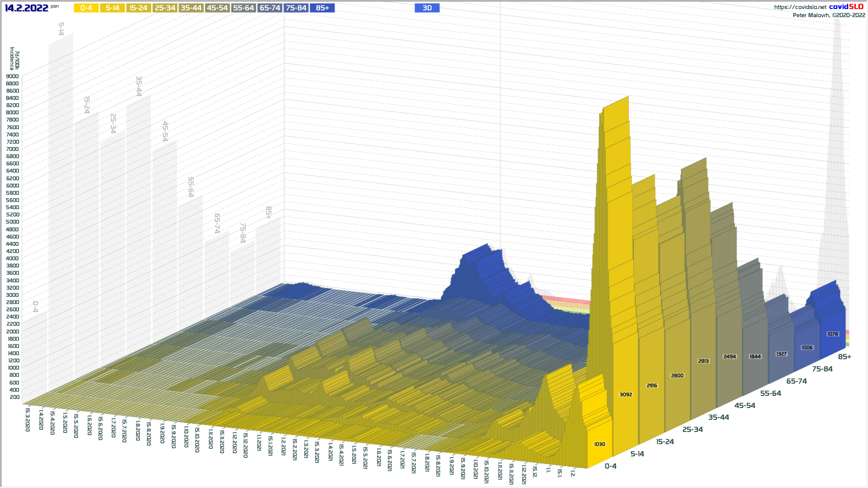Click the 3092 value label on 5-14

[626, 394]
